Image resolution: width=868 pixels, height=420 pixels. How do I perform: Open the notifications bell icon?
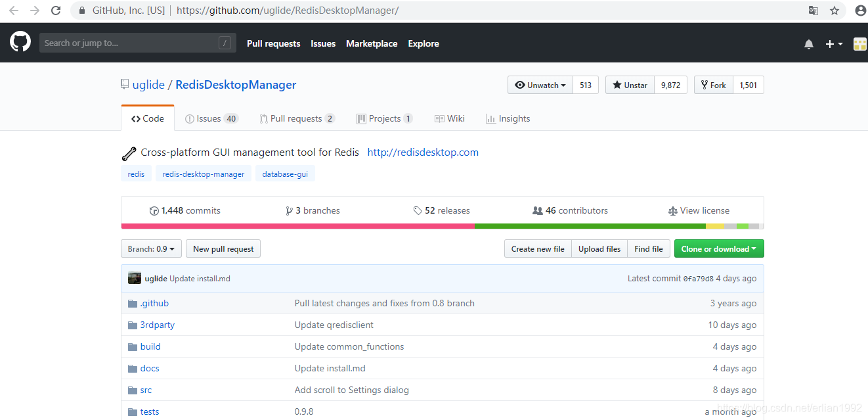[809, 44]
